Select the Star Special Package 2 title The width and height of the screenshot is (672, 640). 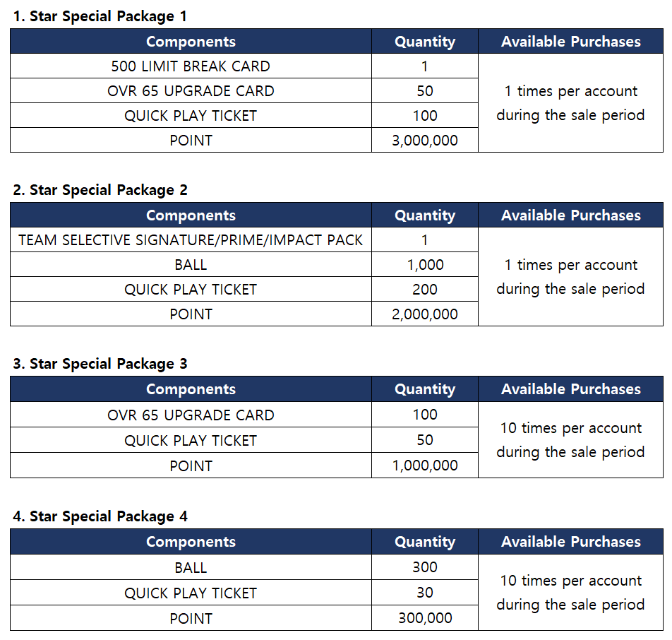(x=100, y=190)
